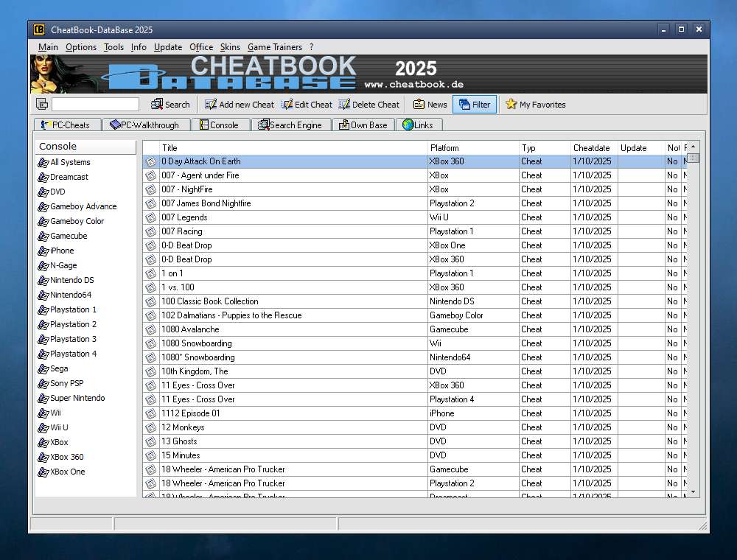Click the iPhone console icon

point(43,251)
